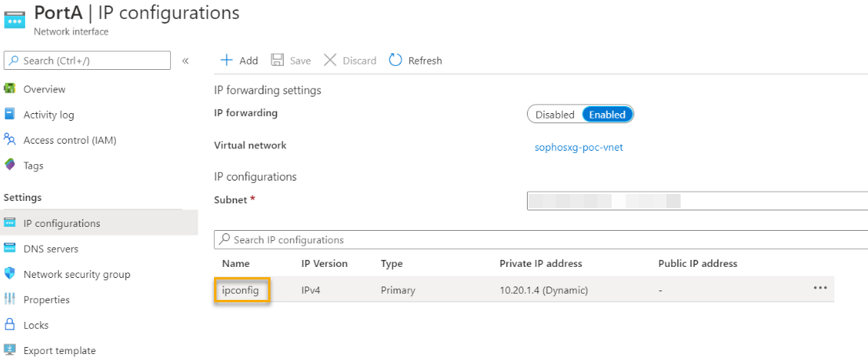Image resolution: width=868 pixels, height=358 pixels.
Task: Open the sophosxg-poc-vnet virtual network link
Action: 579,147
